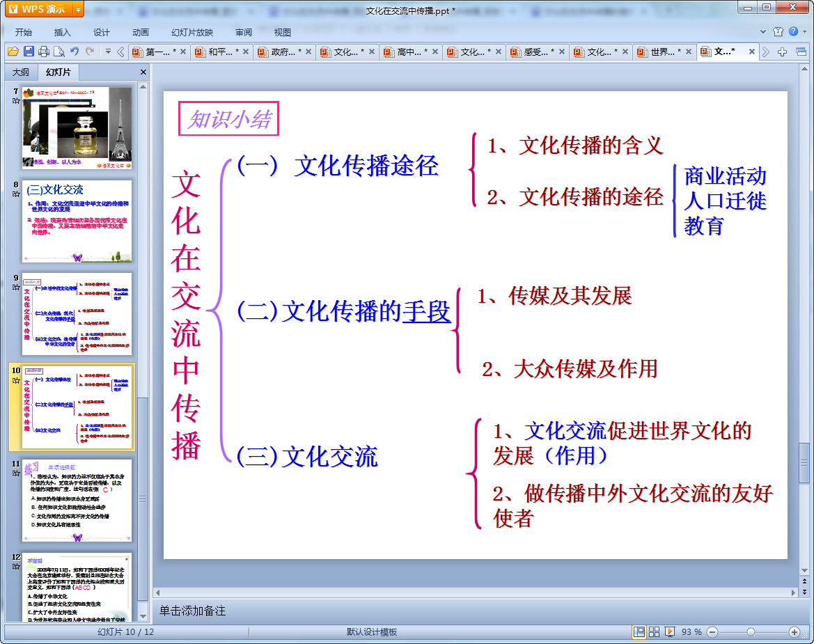Click the WPS 演示 application button

pyautogui.click(x=39, y=9)
